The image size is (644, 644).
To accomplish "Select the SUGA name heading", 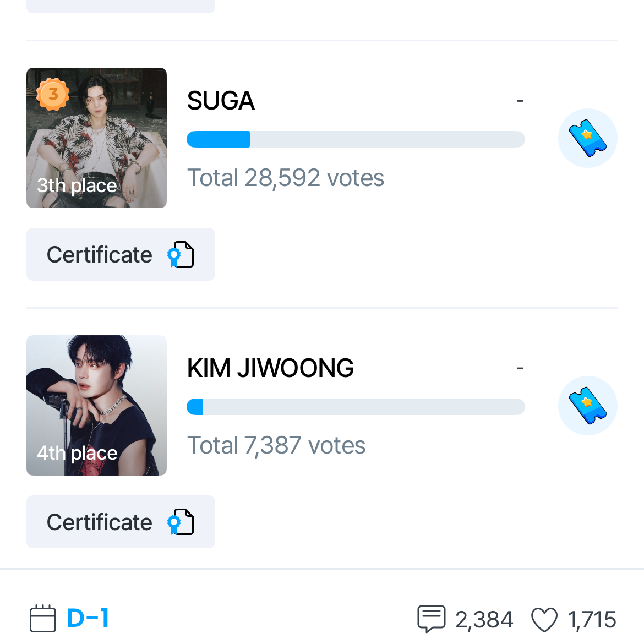I will pos(221,101).
